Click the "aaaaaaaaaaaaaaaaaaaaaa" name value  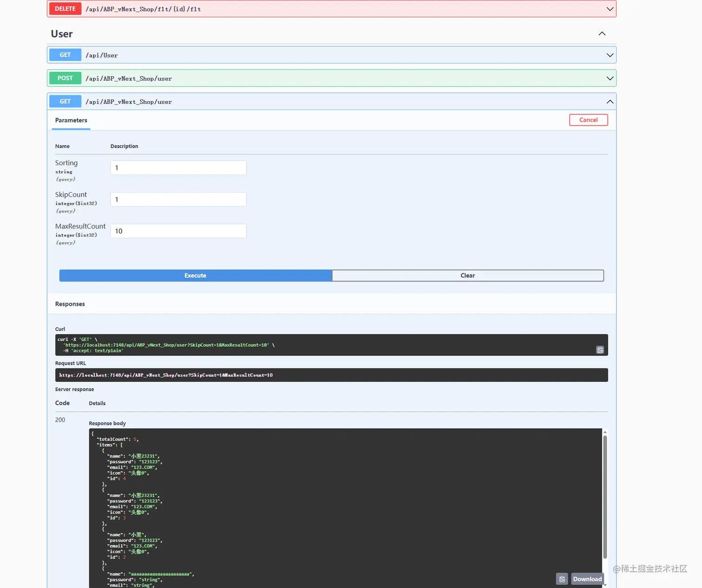point(160,574)
